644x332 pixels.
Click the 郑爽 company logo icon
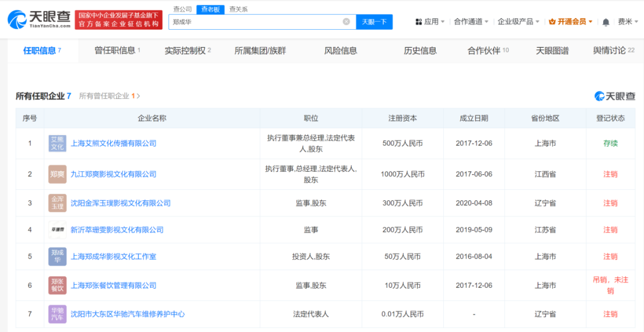click(x=57, y=174)
